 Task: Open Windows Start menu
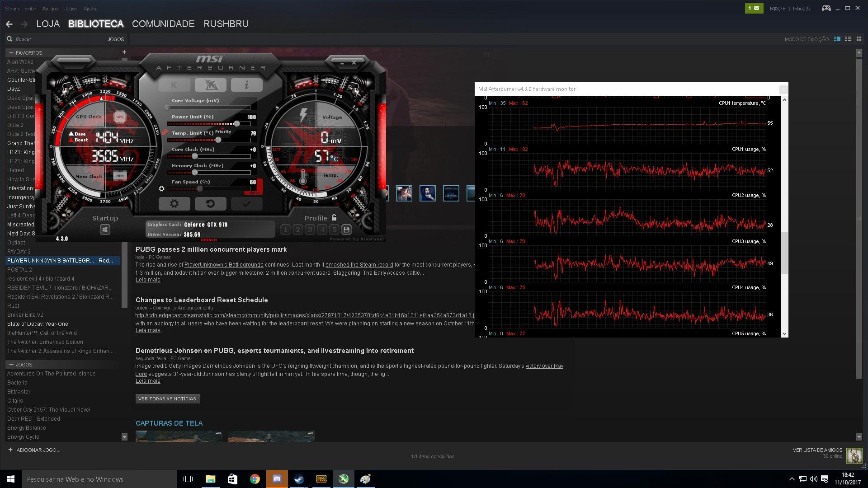(11, 479)
